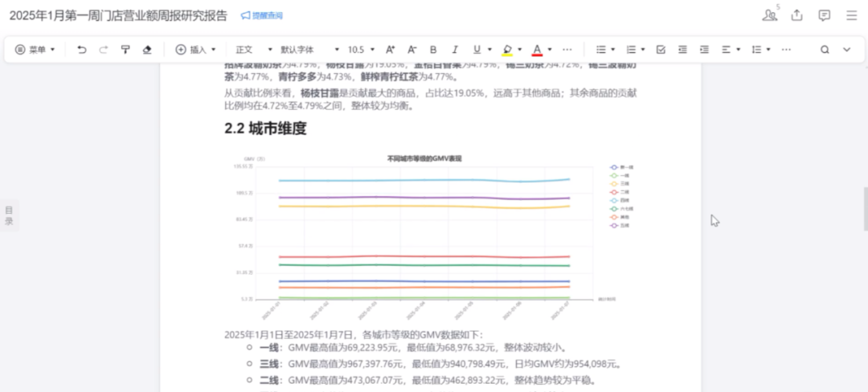Open the hamburger more menu

click(x=852, y=15)
